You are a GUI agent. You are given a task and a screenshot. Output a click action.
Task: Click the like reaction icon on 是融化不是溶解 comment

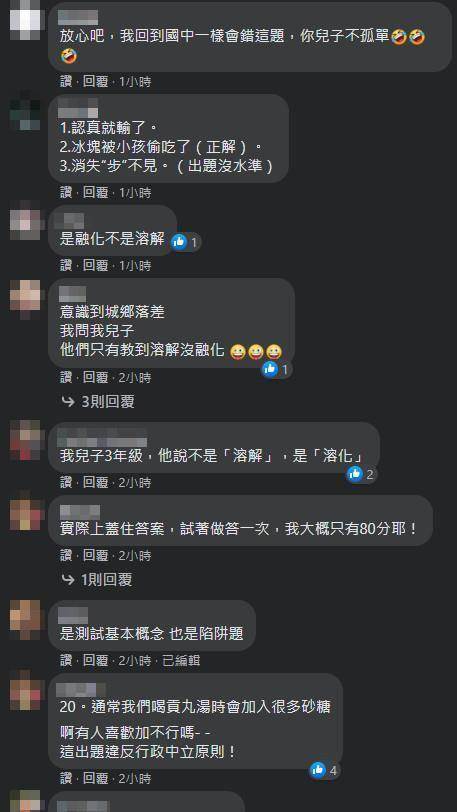(179, 241)
